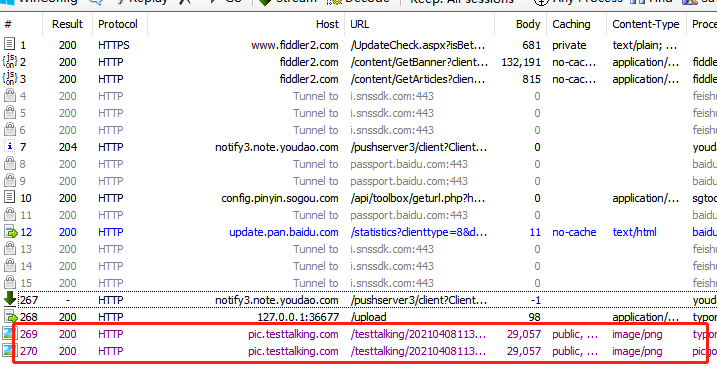The image size is (717, 372).
Task: Click the JS icon of session 2
Action: (x=10, y=61)
